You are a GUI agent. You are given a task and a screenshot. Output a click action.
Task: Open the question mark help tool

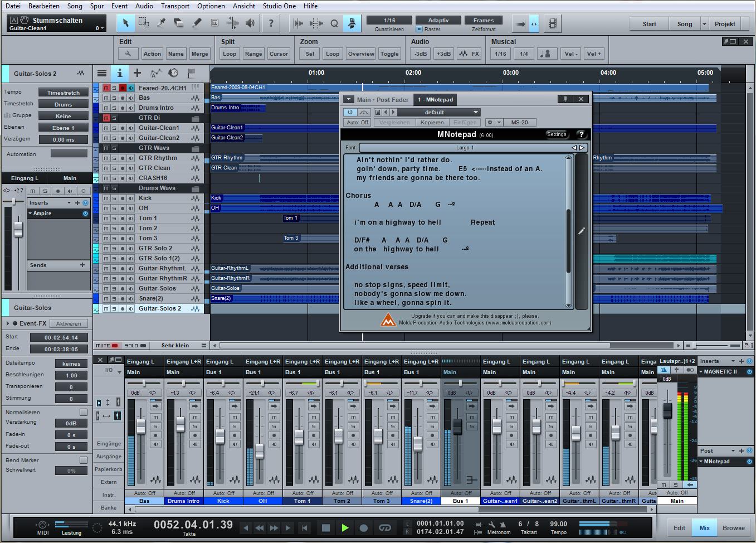pos(271,23)
